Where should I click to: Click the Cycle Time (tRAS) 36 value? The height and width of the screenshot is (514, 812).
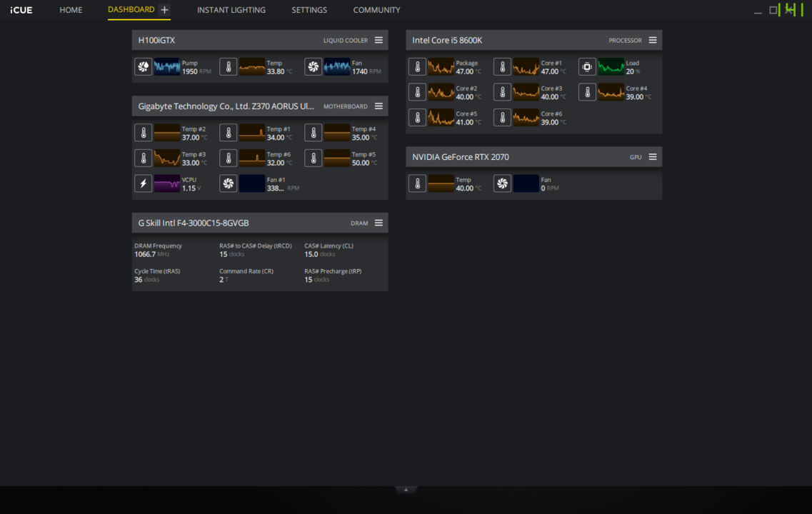point(139,280)
